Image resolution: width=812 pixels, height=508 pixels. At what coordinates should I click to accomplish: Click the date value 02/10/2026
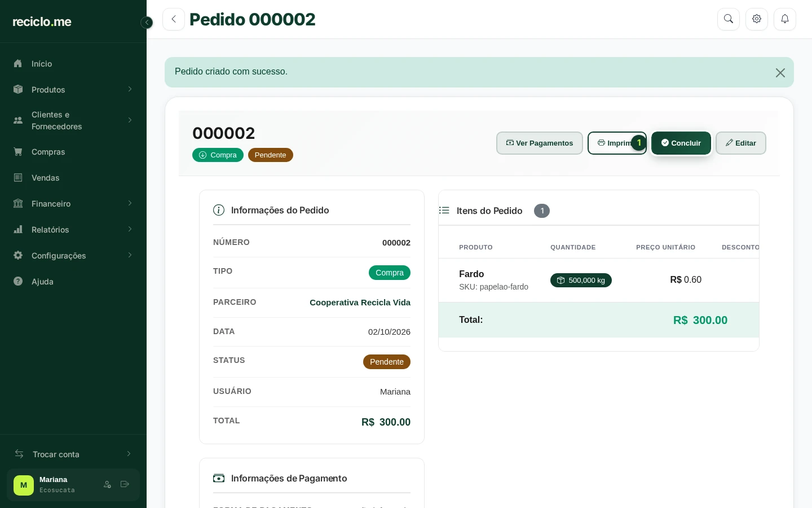(x=389, y=332)
